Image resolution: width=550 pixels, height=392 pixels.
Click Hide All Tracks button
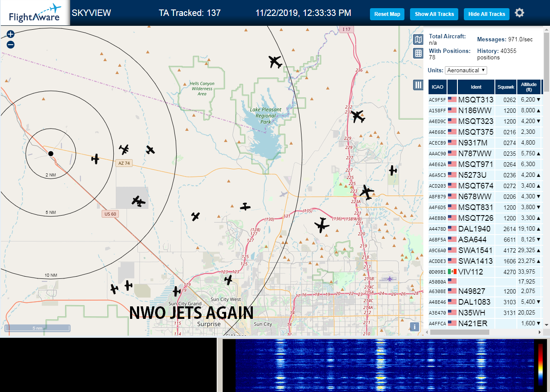(487, 14)
